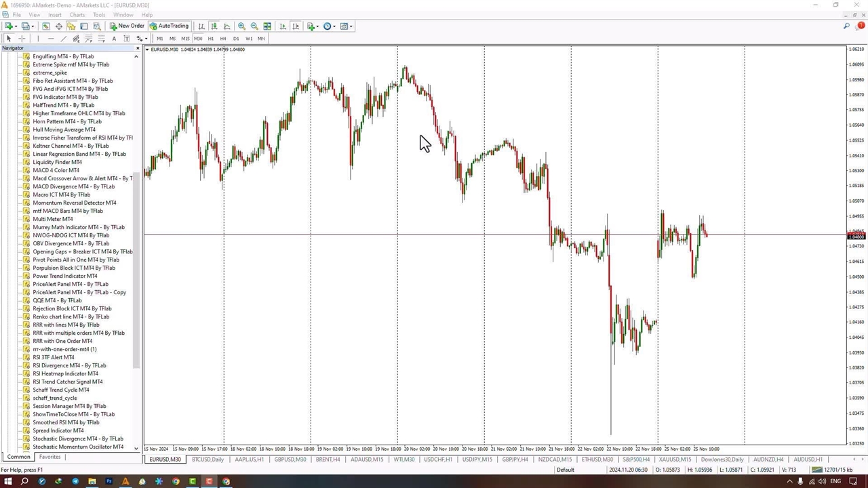The height and width of the screenshot is (488, 868).
Task: Click the Zoom Out magnifier icon
Action: 254,26
